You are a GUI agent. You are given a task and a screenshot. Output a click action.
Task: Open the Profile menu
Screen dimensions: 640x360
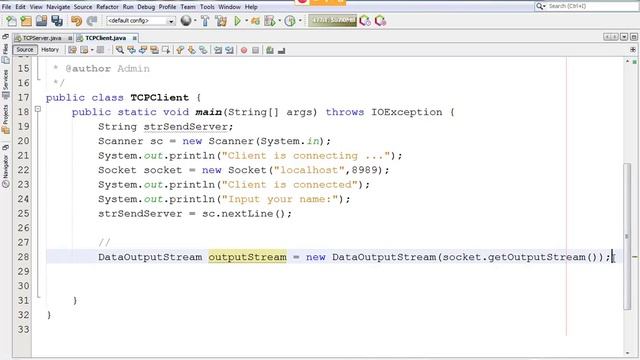(x=167, y=7)
